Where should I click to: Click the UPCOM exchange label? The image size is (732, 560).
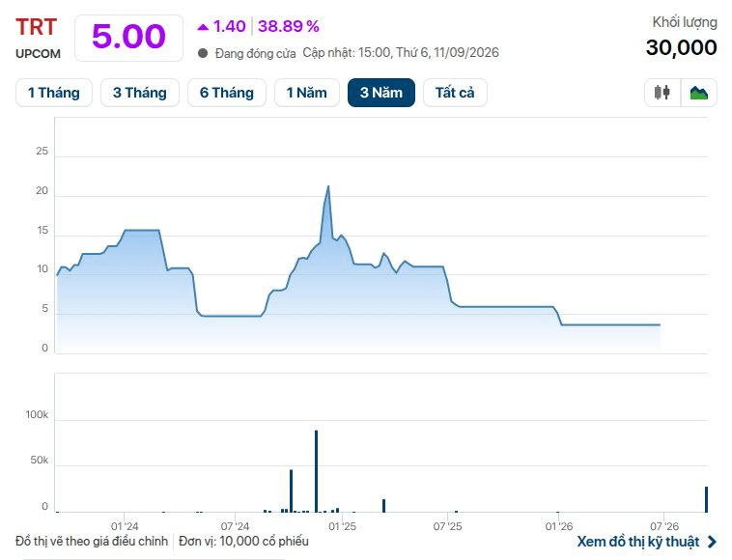(x=39, y=54)
